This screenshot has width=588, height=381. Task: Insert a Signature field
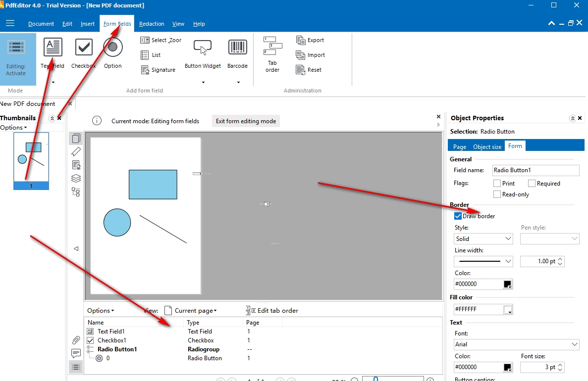tap(158, 70)
